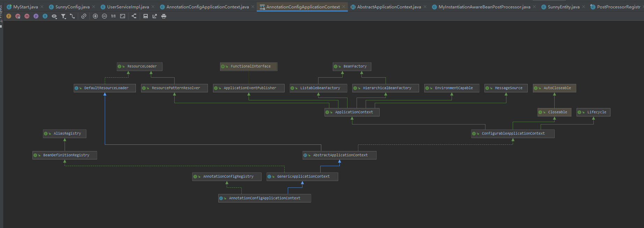644x228 pixels.
Task: Select the AbstractApplicationContext class node
Action: pos(339,155)
